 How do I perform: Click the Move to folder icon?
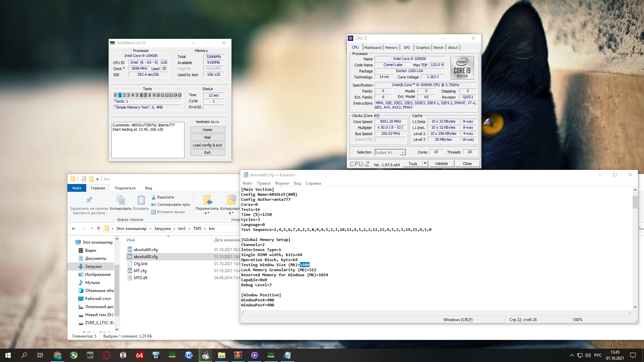coord(208,200)
